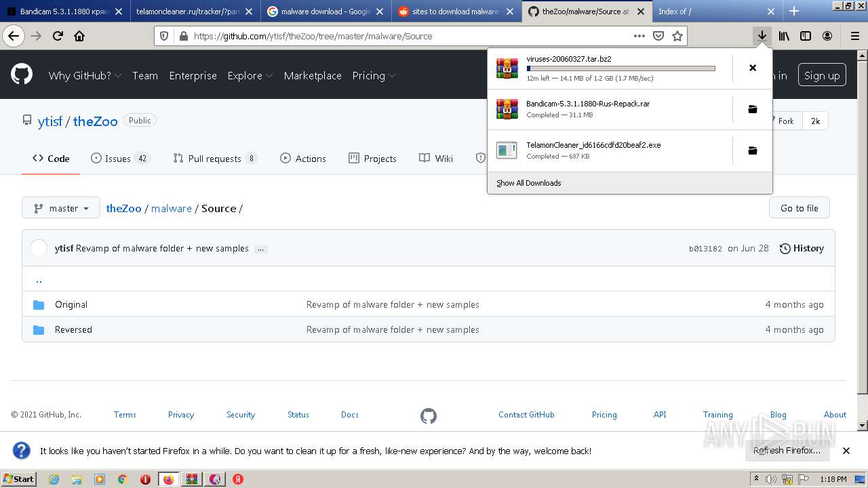The height and width of the screenshot is (488, 868).
Task: Open containing folder for Bandicam rar download
Action: pos(752,109)
